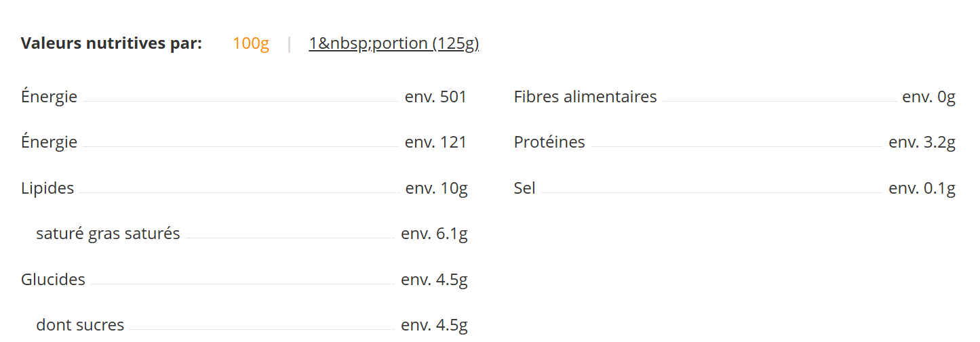Select the 'env. 10g' lipides value

(x=436, y=188)
